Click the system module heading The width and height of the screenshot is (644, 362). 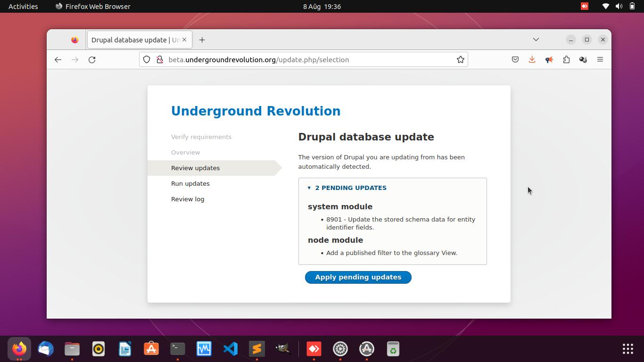coord(340,206)
